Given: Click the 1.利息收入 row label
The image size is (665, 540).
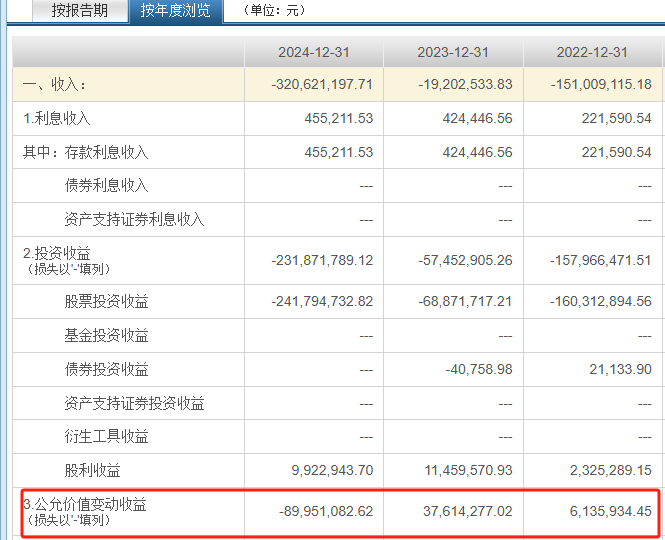Looking at the screenshot, I should click(57, 119).
